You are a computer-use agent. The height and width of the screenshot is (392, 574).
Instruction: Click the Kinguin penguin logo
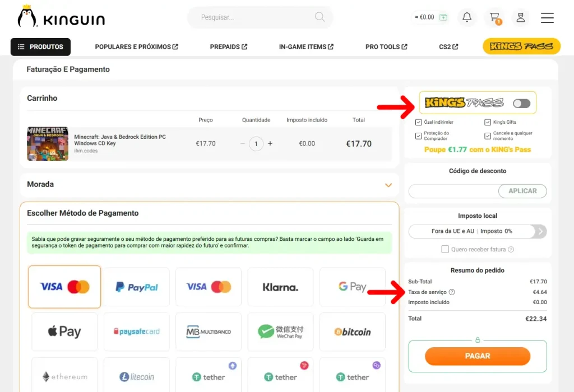tap(61, 17)
